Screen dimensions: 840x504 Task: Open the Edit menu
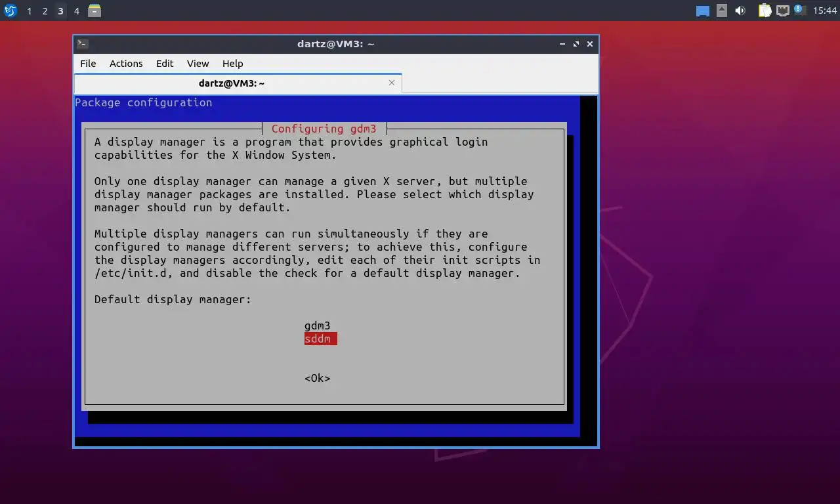(165, 64)
